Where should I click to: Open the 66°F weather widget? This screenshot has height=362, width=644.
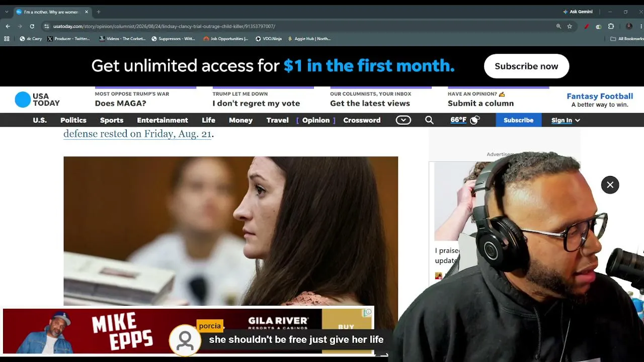coord(465,120)
